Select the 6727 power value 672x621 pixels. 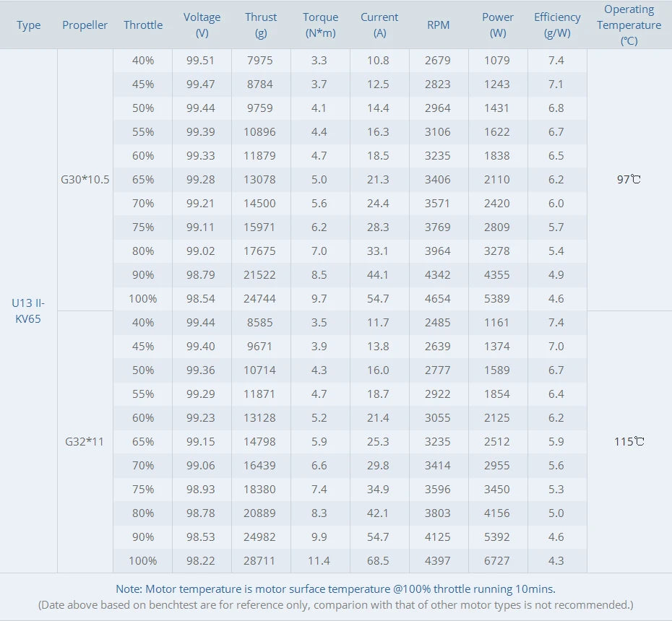(x=498, y=560)
